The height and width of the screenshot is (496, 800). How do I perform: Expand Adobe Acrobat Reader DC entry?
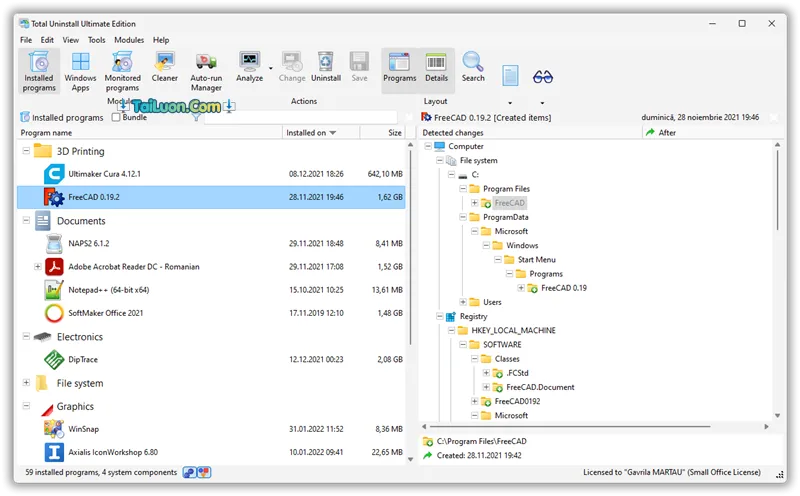(38, 266)
